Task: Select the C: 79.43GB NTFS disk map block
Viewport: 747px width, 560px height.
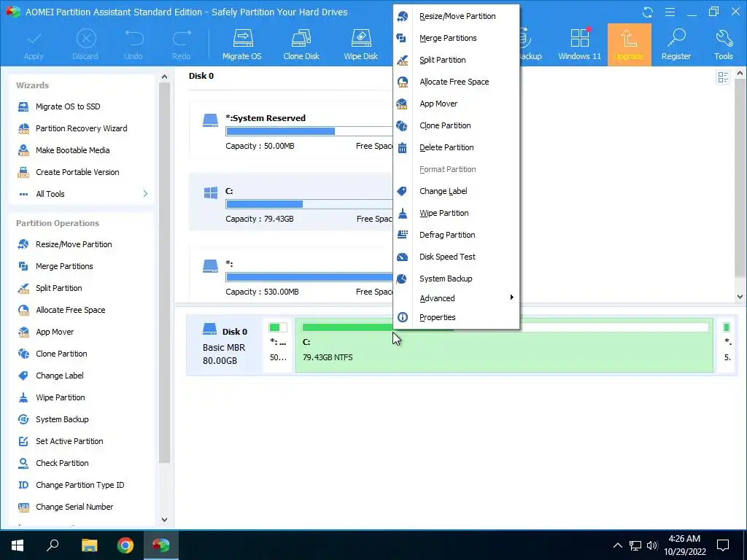Action: click(505, 345)
